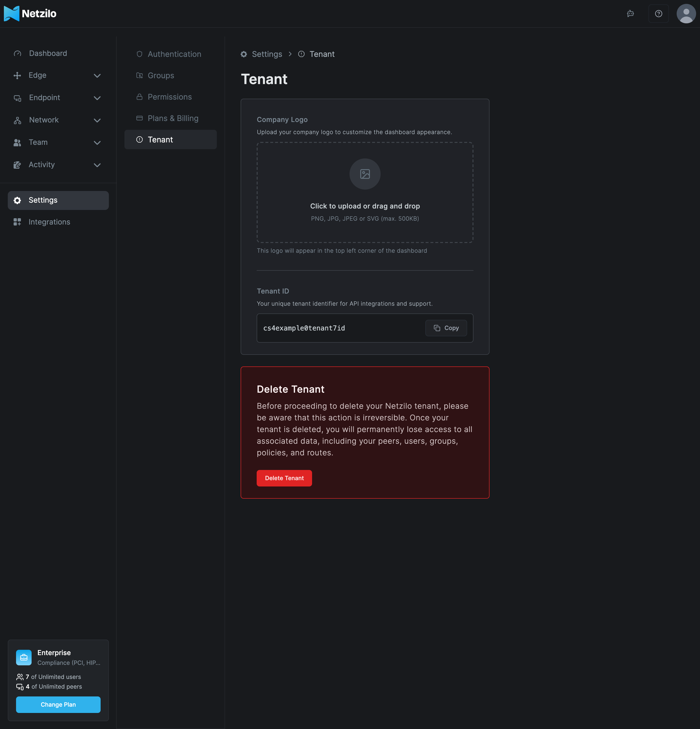Open the announcements bot icon in header
The width and height of the screenshot is (700, 729).
pyautogui.click(x=630, y=14)
